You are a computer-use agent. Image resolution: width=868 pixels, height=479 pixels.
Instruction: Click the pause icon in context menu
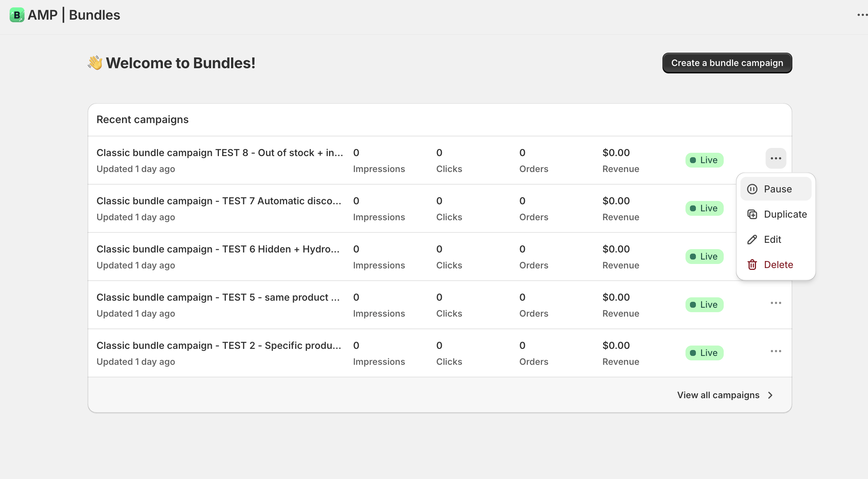click(752, 189)
